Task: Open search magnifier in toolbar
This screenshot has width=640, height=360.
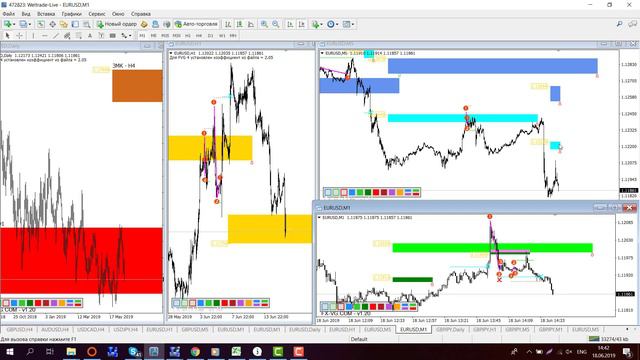Action: coord(619,24)
